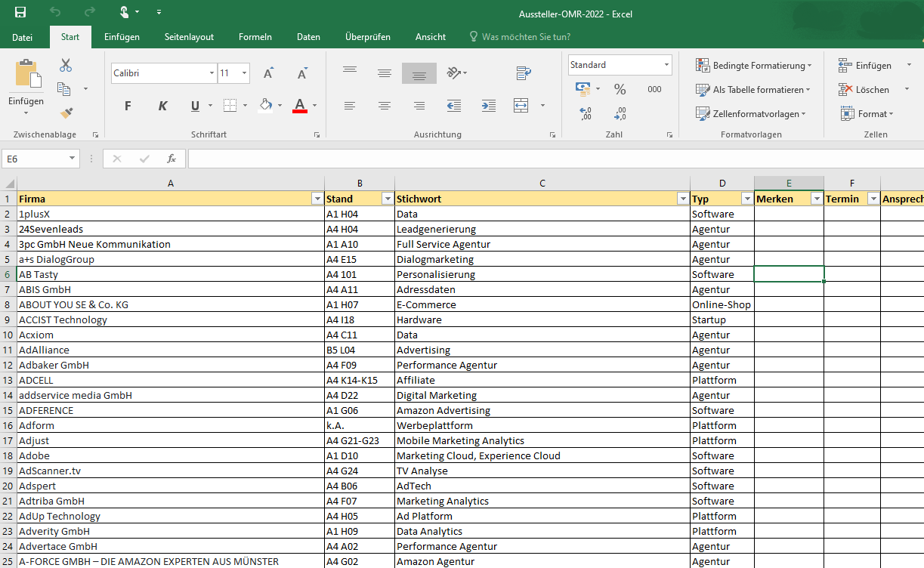Open the Calibri font name dropdown
The image size is (924, 568).
click(x=212, y=73)
